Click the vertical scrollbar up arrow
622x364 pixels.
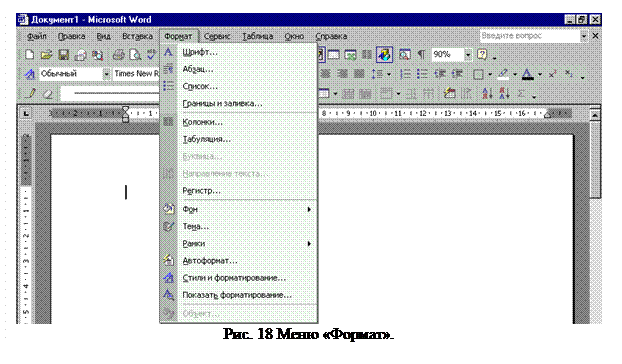[x=595, y=115]
